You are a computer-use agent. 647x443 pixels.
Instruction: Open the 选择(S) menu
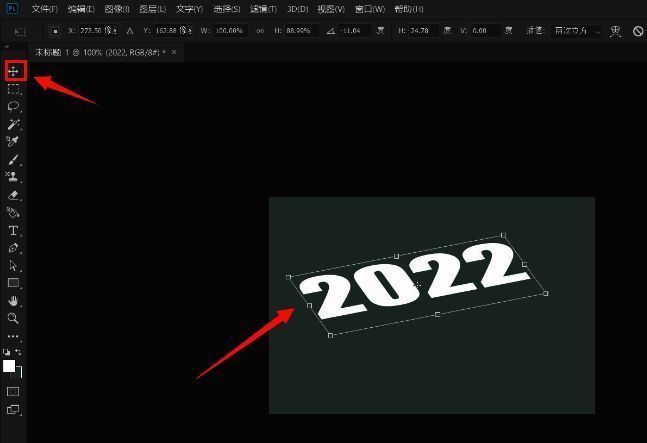pyautogui.click(x=227, y=9)
